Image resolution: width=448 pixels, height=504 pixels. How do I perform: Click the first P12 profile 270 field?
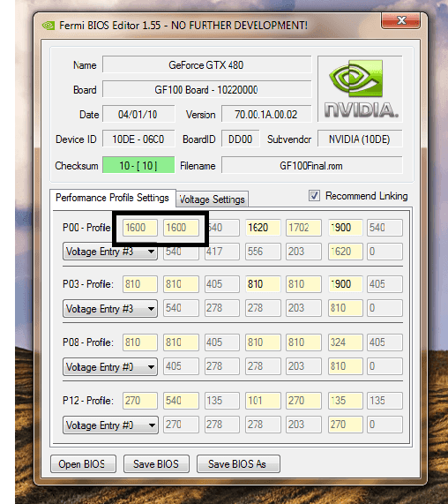(140, 401)
